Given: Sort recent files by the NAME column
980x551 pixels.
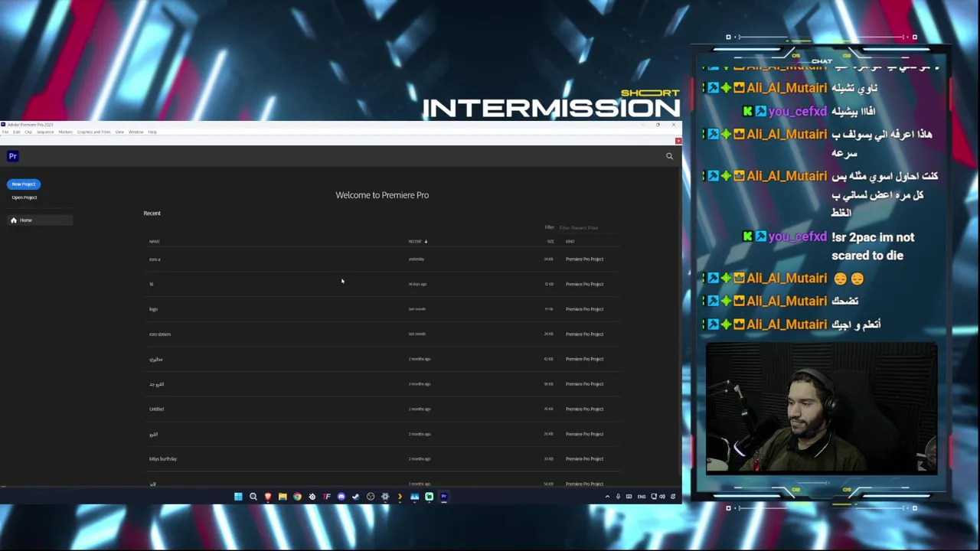Looking at the screenshot, I should click(x=154, y=242).
